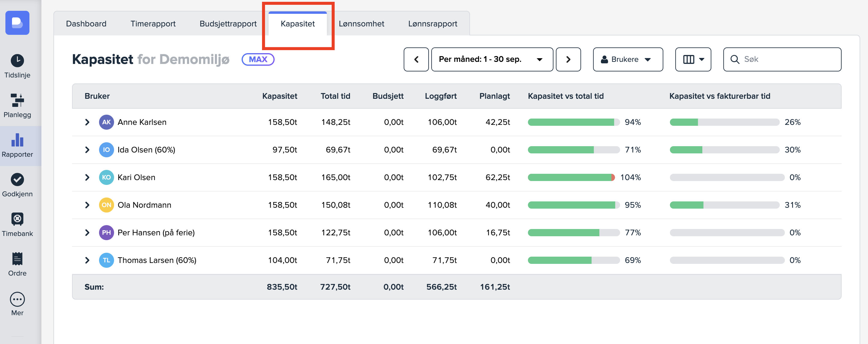868x344 pixels.
Task: Open the Per måned period dropdown
Action: pyautogui.click(x=492, y=60)
